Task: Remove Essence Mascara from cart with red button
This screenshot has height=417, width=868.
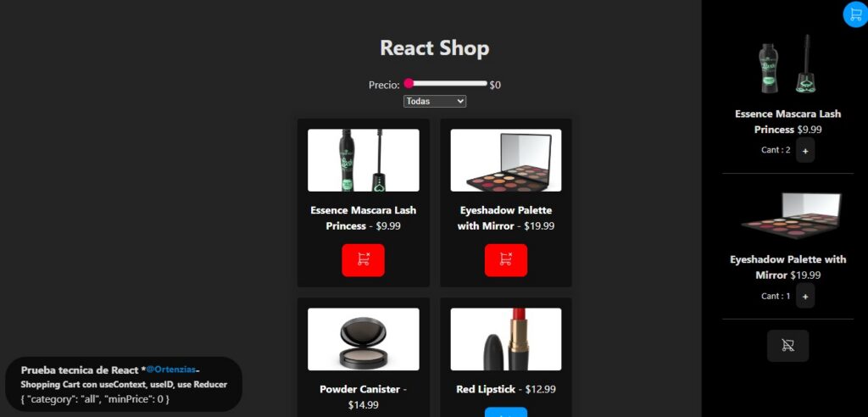Action: pyautogui.click(x=363, y=259)
